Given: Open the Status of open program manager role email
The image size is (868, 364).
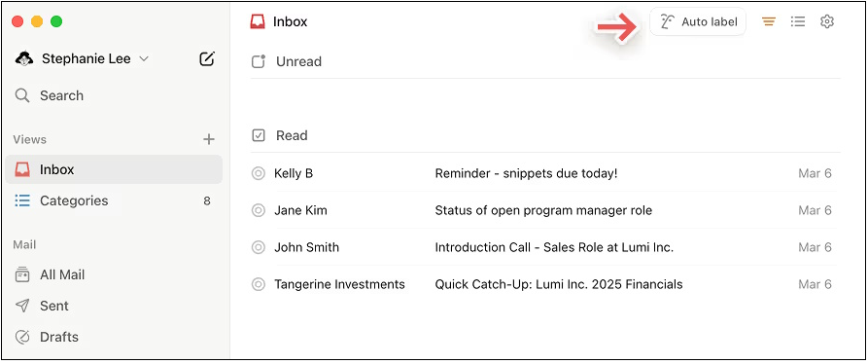Looking at the screenshot, I should point(545,210).
